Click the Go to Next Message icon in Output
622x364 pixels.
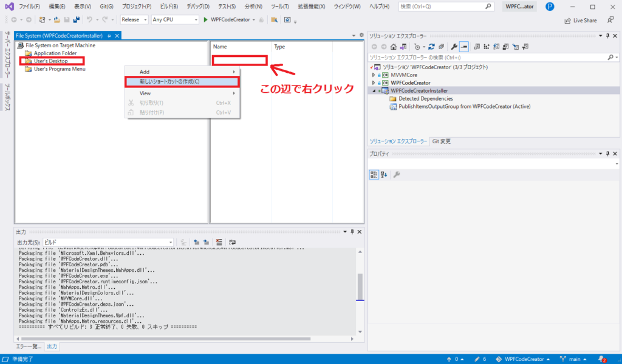coord(207,242)
